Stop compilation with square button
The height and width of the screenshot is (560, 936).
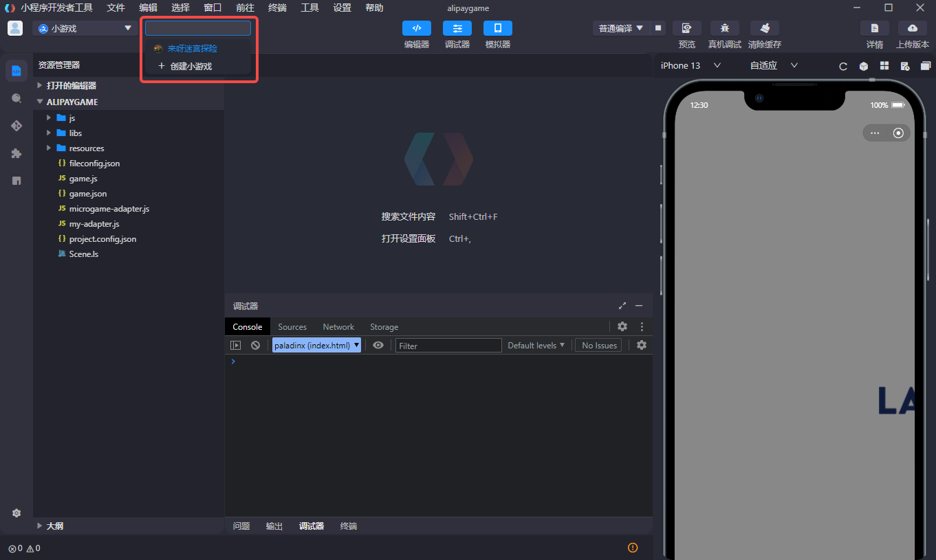658,28
